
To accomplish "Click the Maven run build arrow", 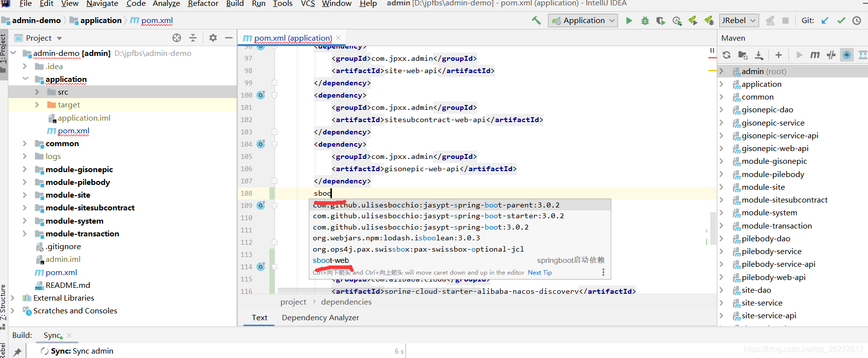I will tap(799, 55).
